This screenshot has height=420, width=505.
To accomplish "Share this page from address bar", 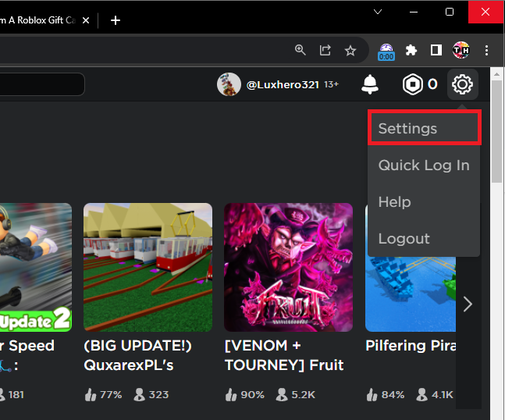I will click(325, 50).
